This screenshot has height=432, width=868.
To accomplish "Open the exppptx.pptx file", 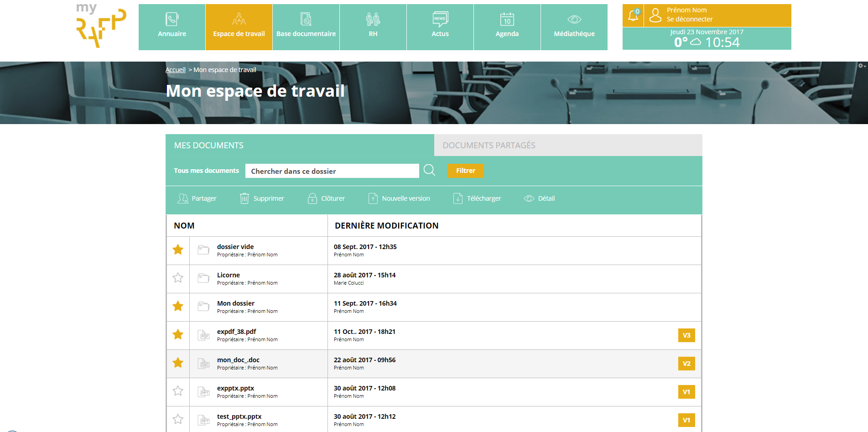I will (x=235, y=388).
